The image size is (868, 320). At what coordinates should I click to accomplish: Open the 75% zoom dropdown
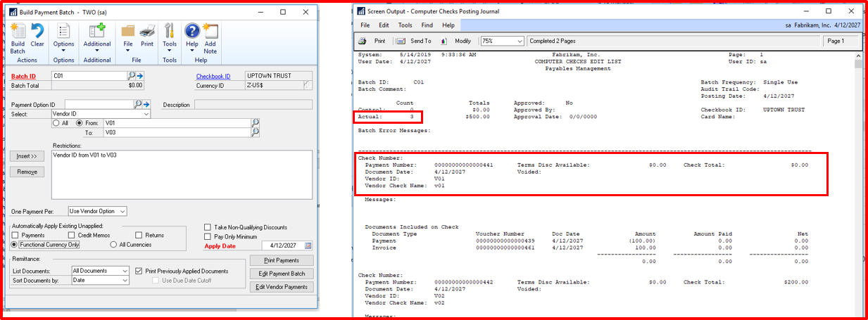click(x=520, y=41)
